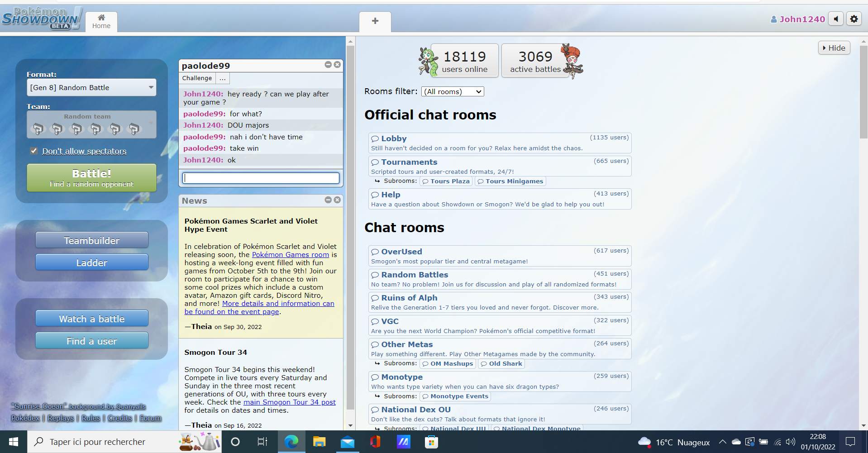
Task: Follow the Pokémon Games room link
Action: (290, 255)
